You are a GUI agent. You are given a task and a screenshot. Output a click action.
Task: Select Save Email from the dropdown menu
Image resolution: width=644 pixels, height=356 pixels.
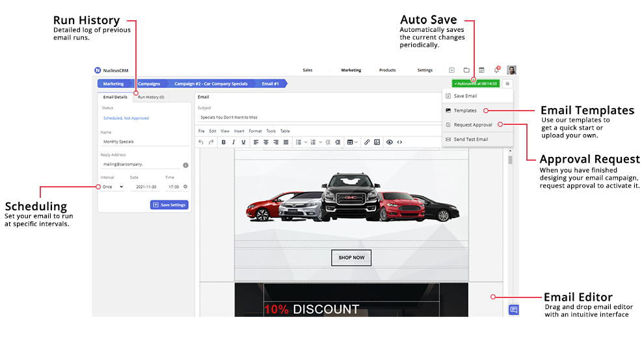click(x=477, y=96)
